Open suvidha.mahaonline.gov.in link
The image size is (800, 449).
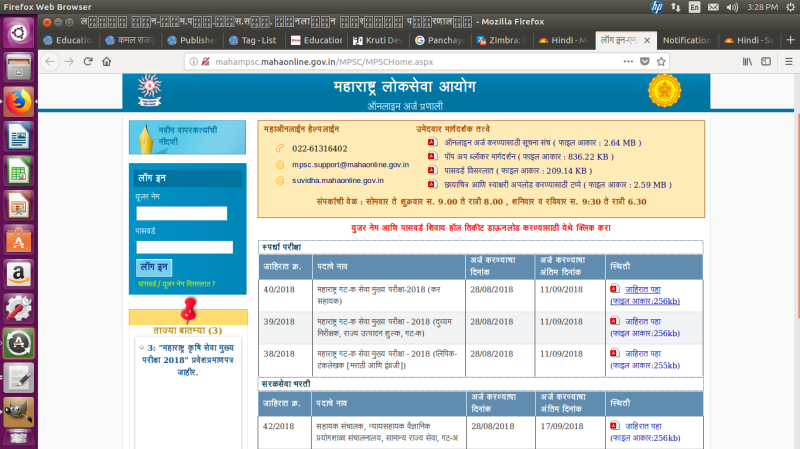pyautogui.click(x=338, y=181)
